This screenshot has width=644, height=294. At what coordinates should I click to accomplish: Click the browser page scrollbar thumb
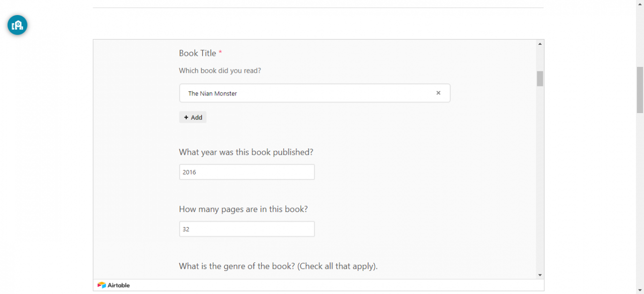(x=640, y=90)
